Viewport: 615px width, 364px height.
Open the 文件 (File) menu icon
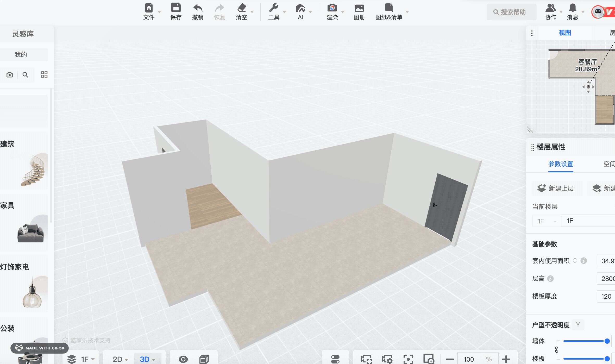point(149,8)
